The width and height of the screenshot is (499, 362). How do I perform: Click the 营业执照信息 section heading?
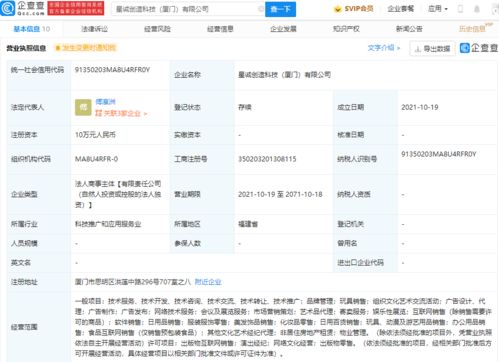[x=26, y=48]
